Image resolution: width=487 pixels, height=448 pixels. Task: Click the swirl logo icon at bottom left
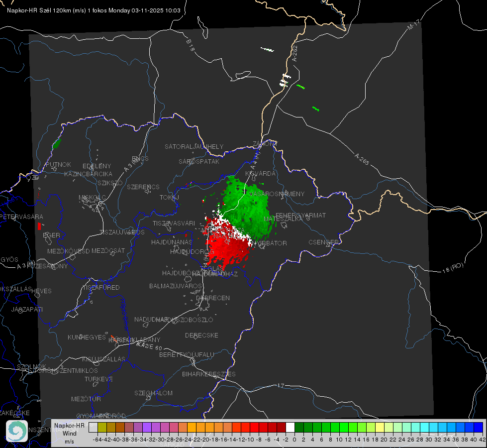tap(16, 431)
